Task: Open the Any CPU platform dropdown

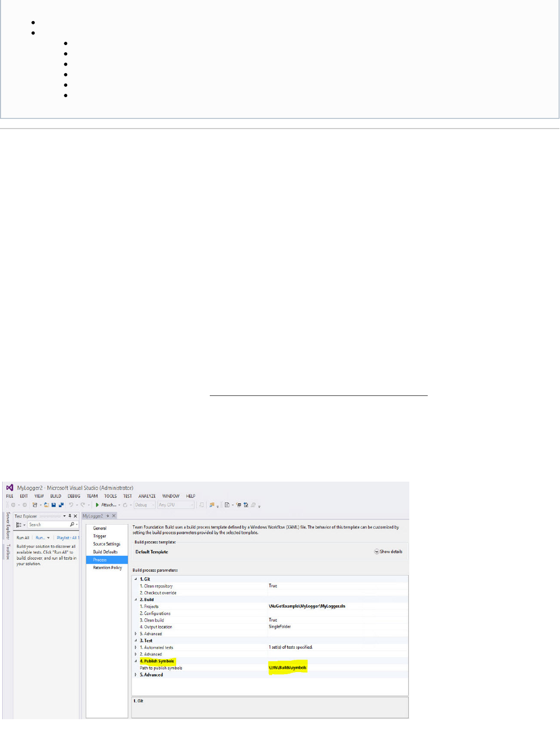Action: [x=176, y=505]
